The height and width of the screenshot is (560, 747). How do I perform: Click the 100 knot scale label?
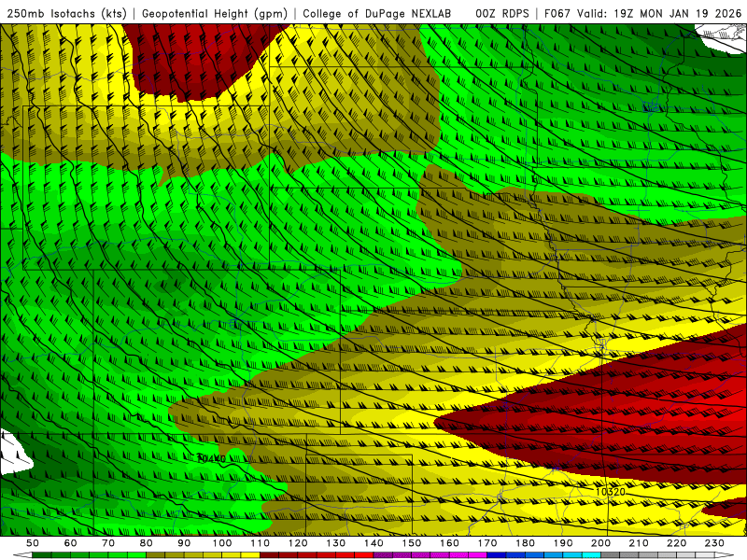[x=222, y=543]
